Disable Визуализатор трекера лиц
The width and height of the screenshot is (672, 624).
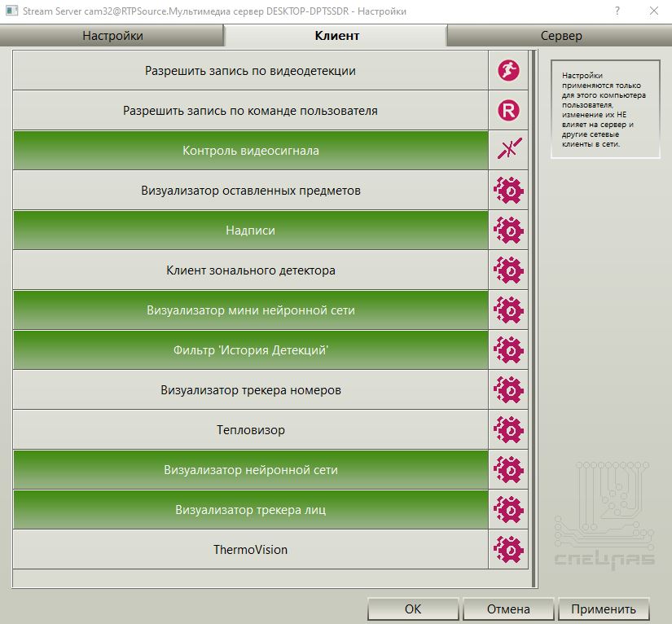point(250,508)
